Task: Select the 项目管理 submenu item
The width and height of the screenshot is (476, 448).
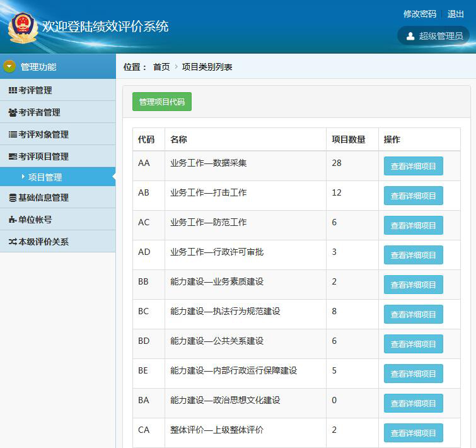Action: 45,177
